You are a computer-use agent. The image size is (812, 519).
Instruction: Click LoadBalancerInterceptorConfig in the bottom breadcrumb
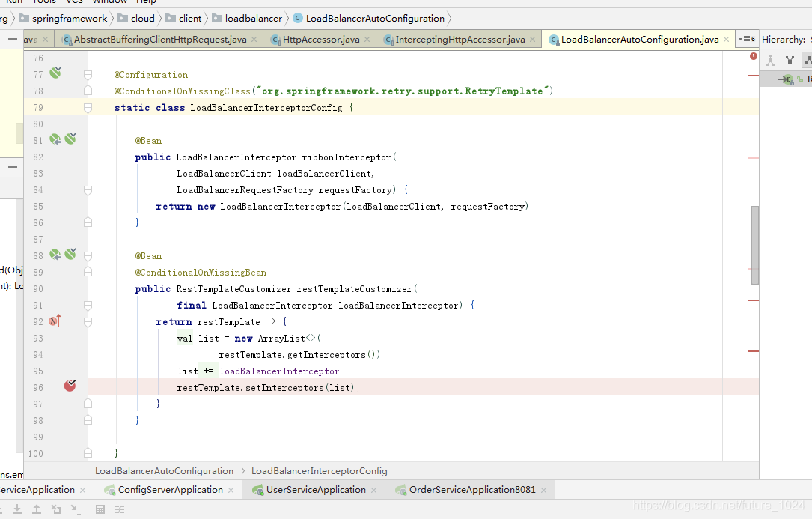point(319,470)
